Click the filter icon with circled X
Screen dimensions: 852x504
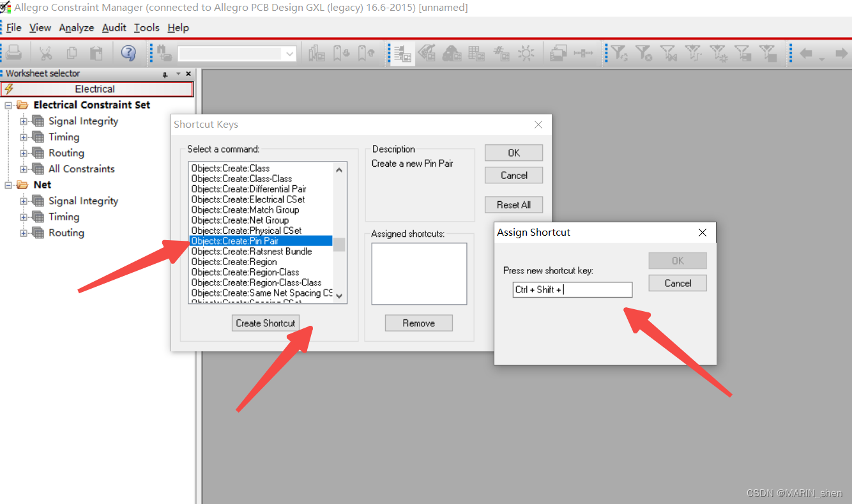pyautogui.click(x=644, y=53)
